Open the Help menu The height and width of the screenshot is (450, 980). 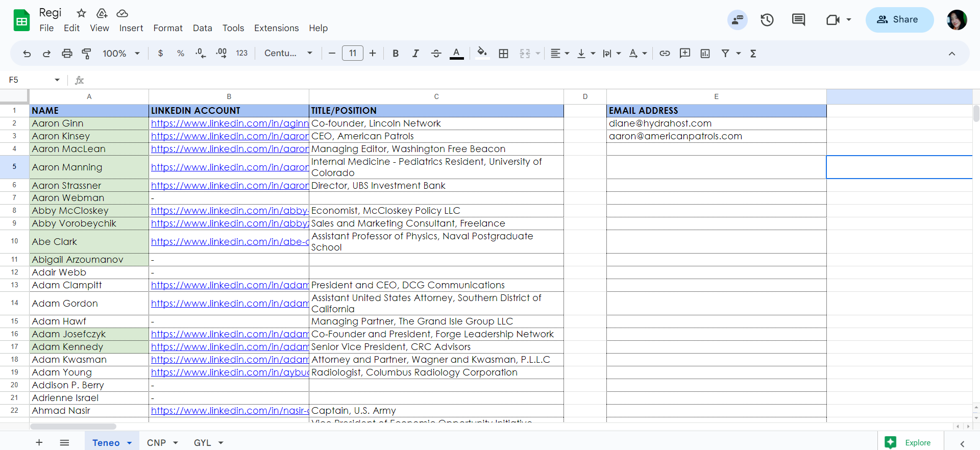(318, 28)
